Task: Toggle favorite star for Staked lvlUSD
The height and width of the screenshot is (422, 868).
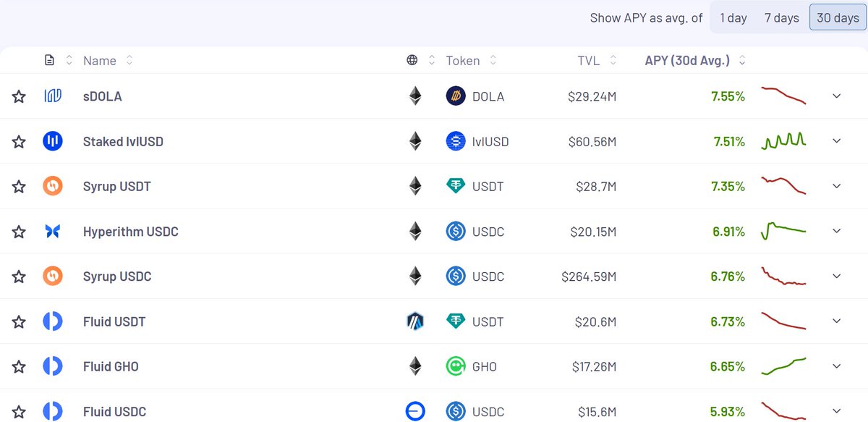Action: (19, 142)
